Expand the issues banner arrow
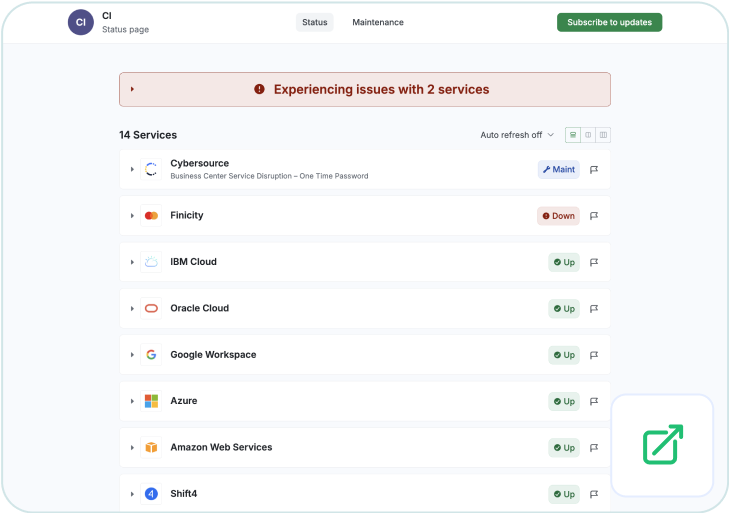The width and height of the screenshot is (729, 513). 132,89
